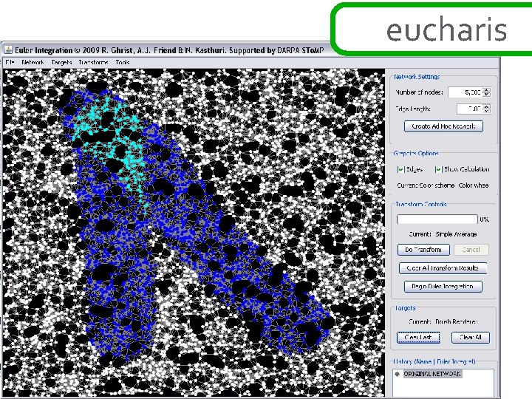Increase the Number of nodes value

487,90
